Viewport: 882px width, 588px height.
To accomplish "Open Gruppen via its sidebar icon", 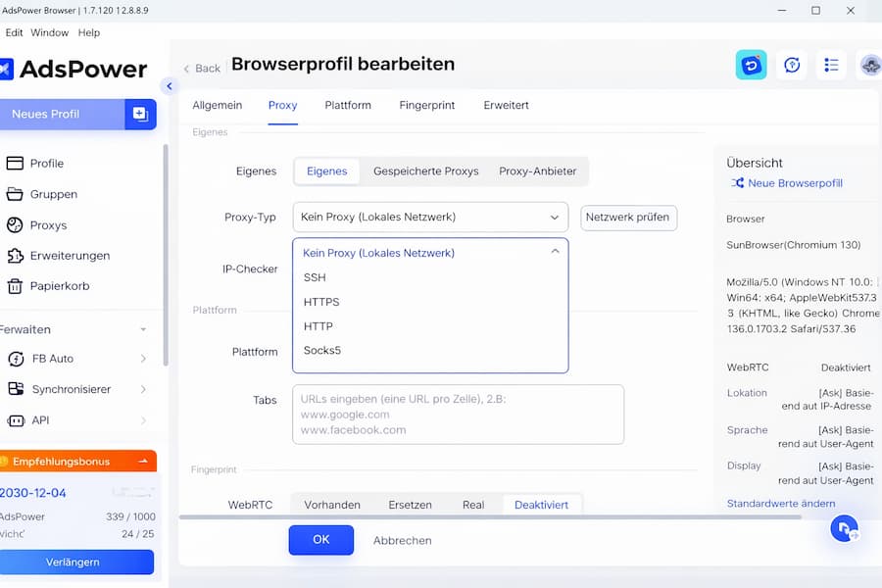I will (x=15, y=194).
